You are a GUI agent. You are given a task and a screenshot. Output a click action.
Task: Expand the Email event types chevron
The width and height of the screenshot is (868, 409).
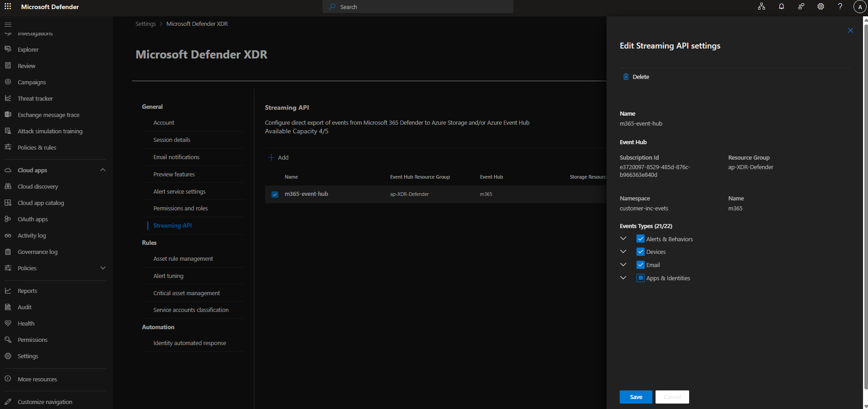[x=623, y=264]
